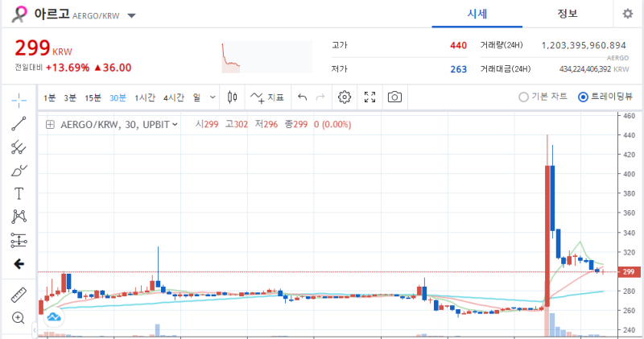Image resolution: width=644 pixels, height=339 pixels.
Task: Click the mini price sparkline chart
Action: 267,57
